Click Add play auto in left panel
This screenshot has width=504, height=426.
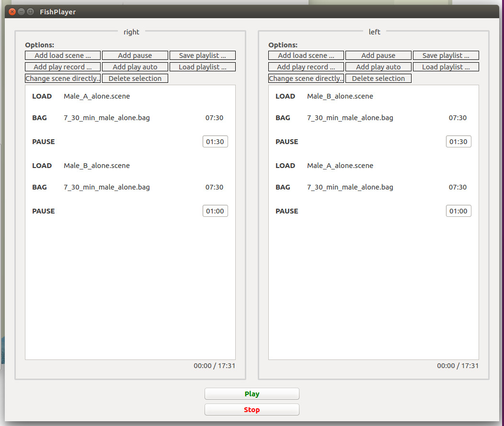[378, 67]
